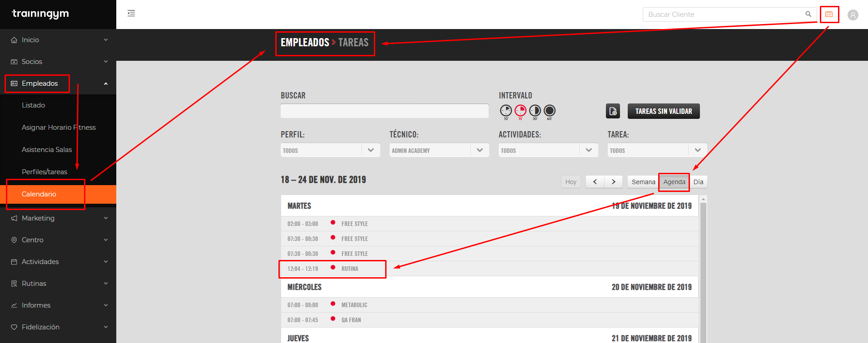Open the 12:04 - 12:19 Rutina entry
Screen dimensions: 868x343
coord(490,269)
